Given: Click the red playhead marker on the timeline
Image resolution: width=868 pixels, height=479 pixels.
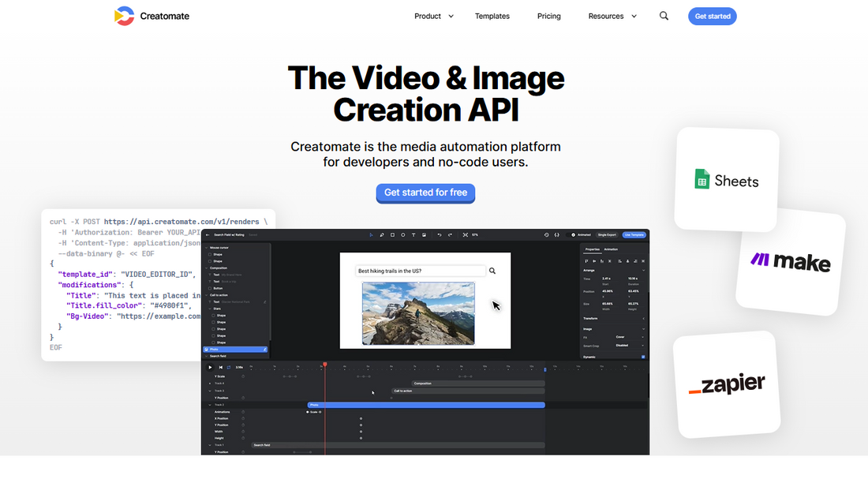Looking at the screenshot, I should tap(324, 364).
